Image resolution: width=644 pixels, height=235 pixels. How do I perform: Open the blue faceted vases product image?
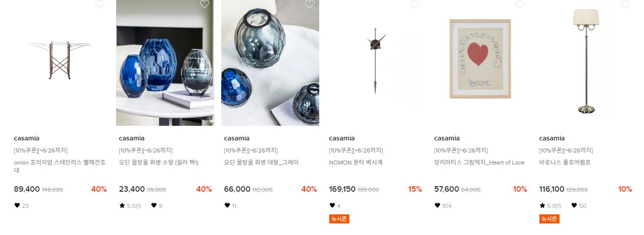pos(165,63)
